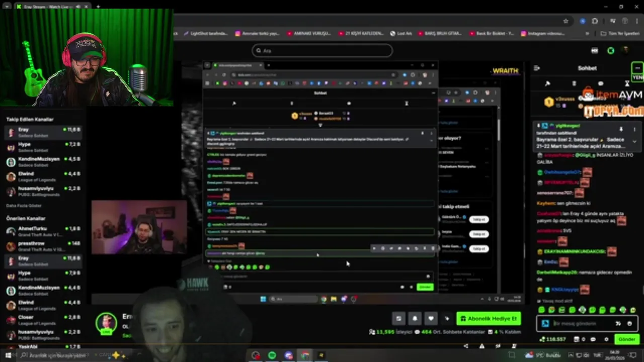Open Elwind channel in followed list

pyautogui.click(x=43, y=176)
